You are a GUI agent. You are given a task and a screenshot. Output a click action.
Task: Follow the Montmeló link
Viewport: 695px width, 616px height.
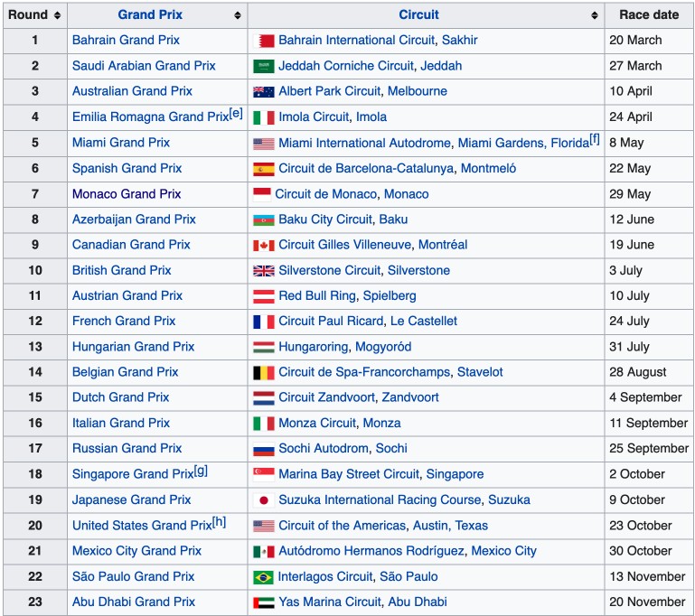pyautogui.click(x=488, y=168)
